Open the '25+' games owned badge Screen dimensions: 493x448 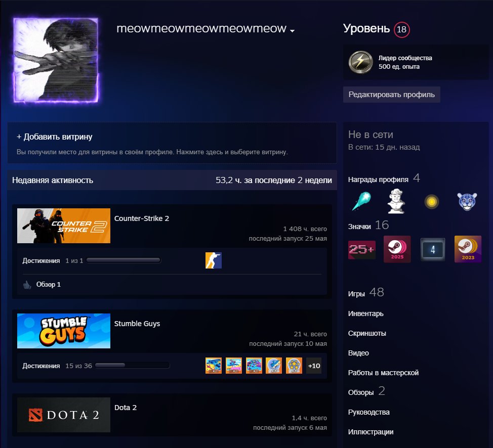click(361, 249)
